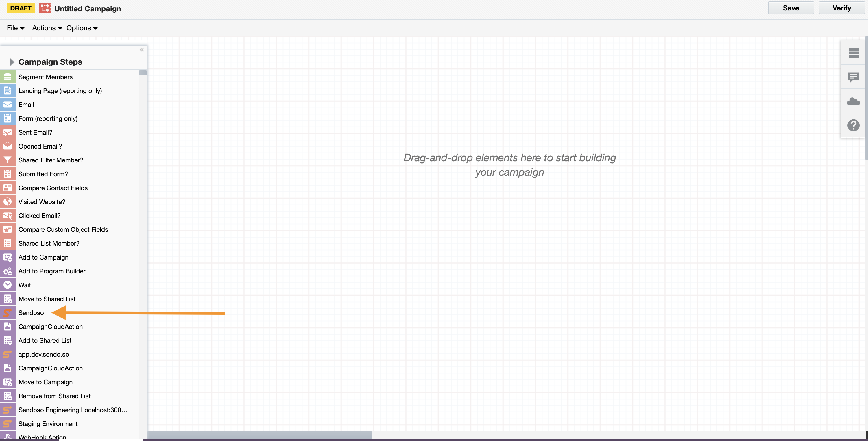The width and height of the screenshot is (868, 441).
Task: Click the DRAFT status badge
Action: point(21,8)
